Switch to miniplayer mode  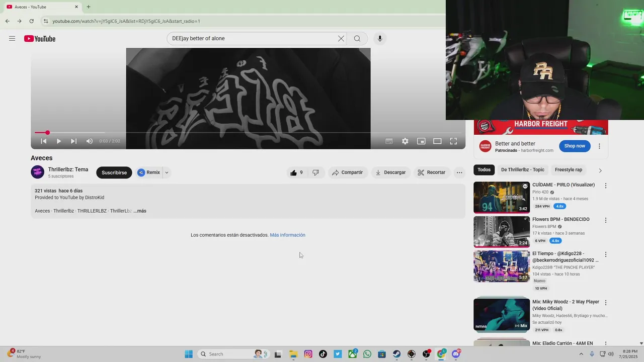tap(421, 141)
